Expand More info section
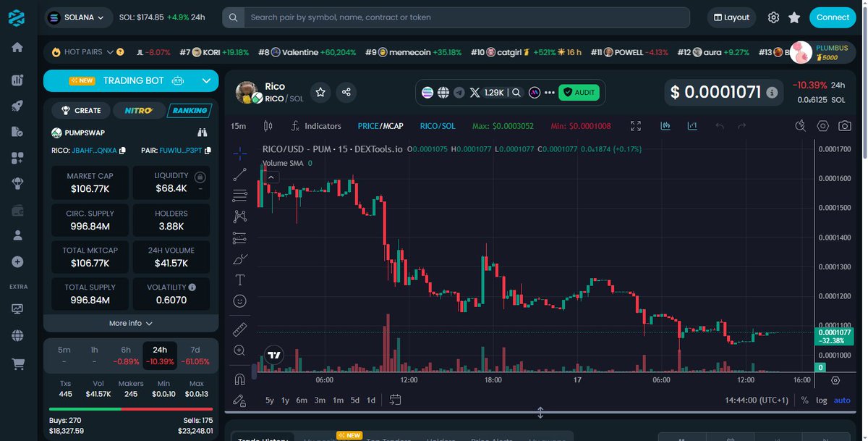The image size is (868, 441). click(130, 323)
